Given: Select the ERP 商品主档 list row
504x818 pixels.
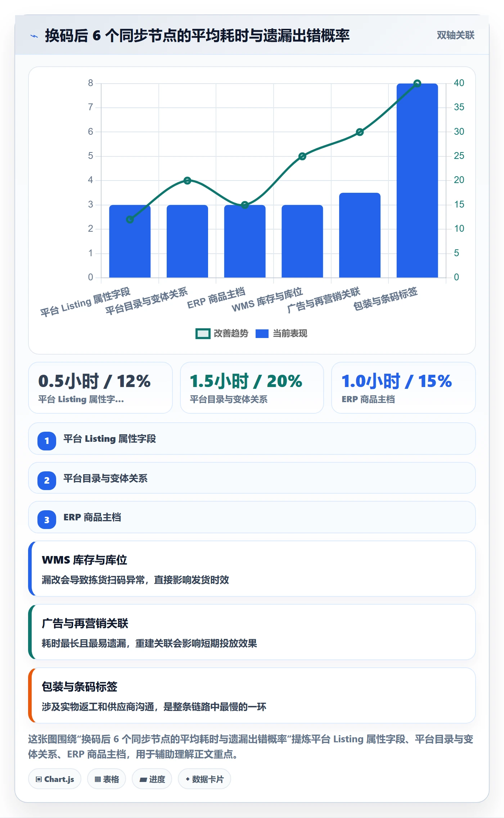Looking at the screenshot, I should pos(252,517).
